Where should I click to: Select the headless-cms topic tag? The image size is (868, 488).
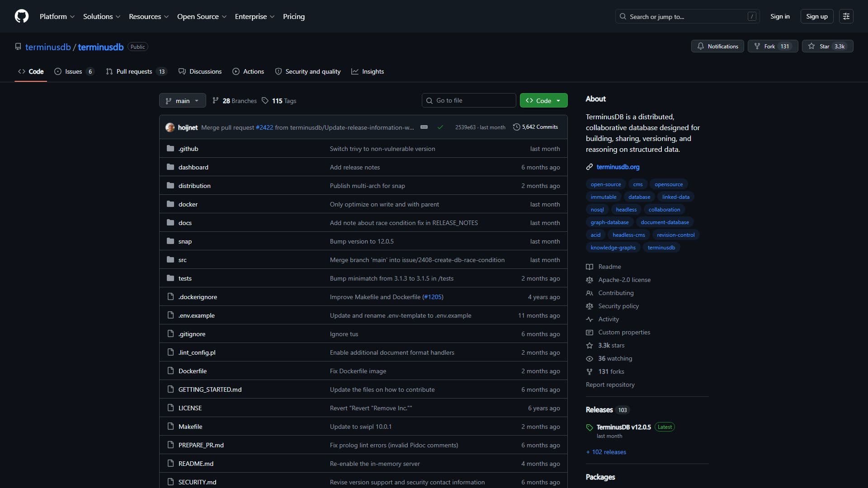coord(628,235)
